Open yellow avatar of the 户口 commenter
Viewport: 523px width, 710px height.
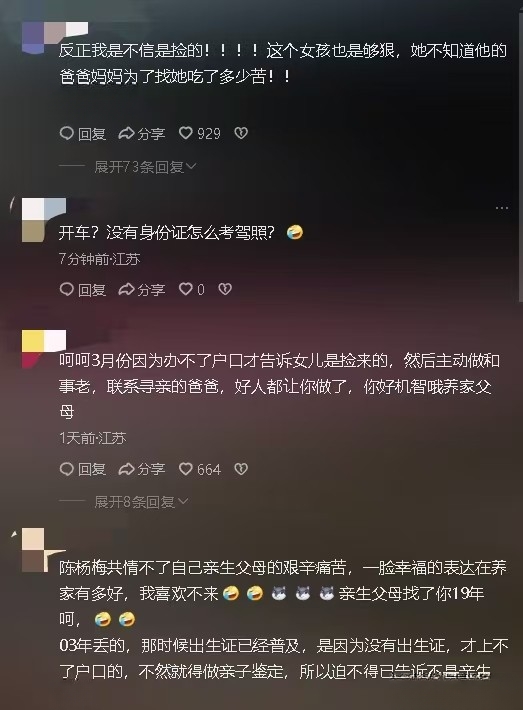pyautogui.click(x=44, y=349)
